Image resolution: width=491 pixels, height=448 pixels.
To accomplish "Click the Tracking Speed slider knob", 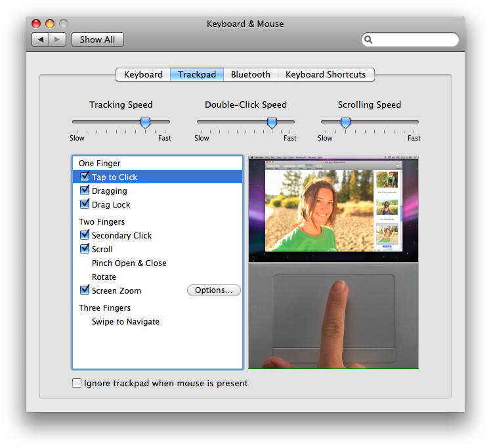I will 146,122.
